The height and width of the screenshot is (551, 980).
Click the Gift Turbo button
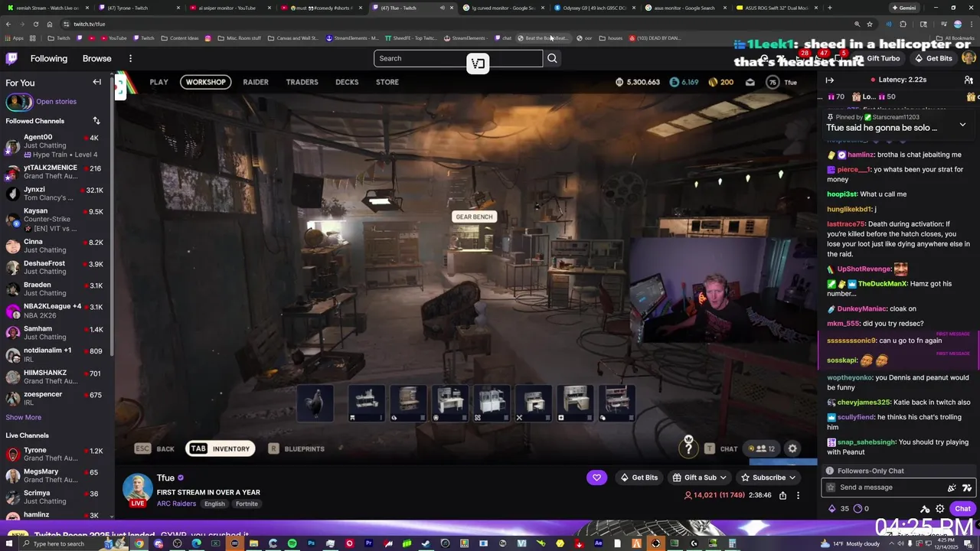coord(877,59)
